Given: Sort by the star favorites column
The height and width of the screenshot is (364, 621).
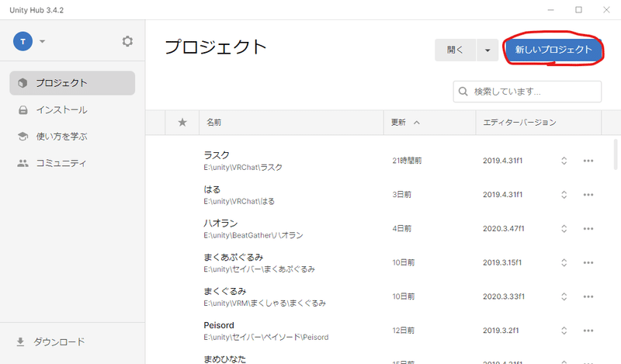Looking at the screenshot, I should [182, 123].
